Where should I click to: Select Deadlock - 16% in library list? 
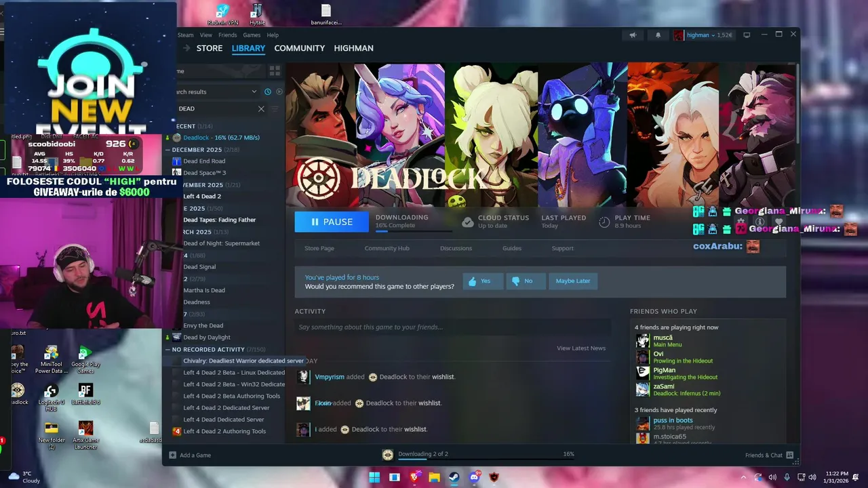pos(221,138)
